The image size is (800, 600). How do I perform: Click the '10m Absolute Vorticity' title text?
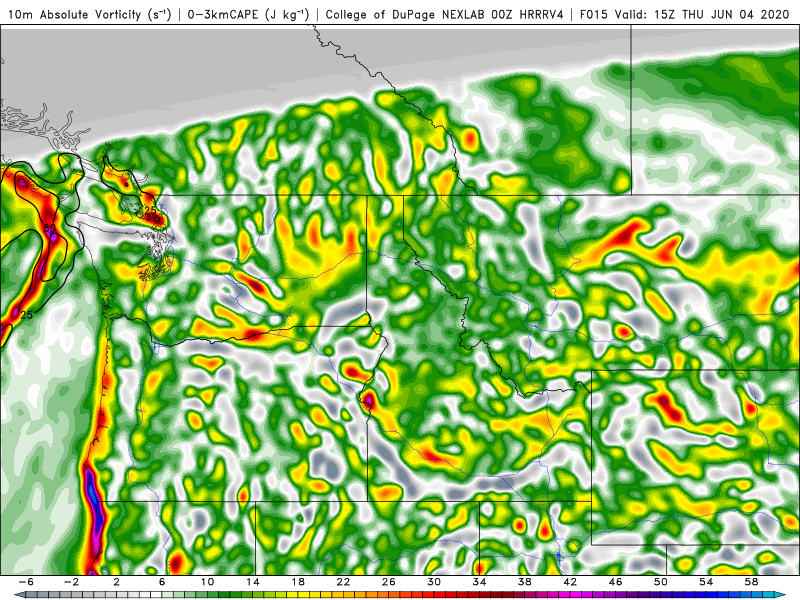73,14
